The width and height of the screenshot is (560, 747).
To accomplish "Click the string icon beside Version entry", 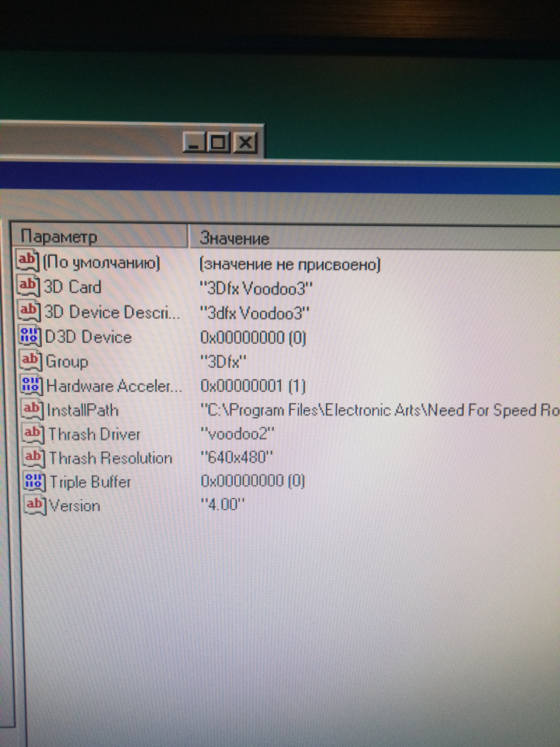I will [36, 506].
